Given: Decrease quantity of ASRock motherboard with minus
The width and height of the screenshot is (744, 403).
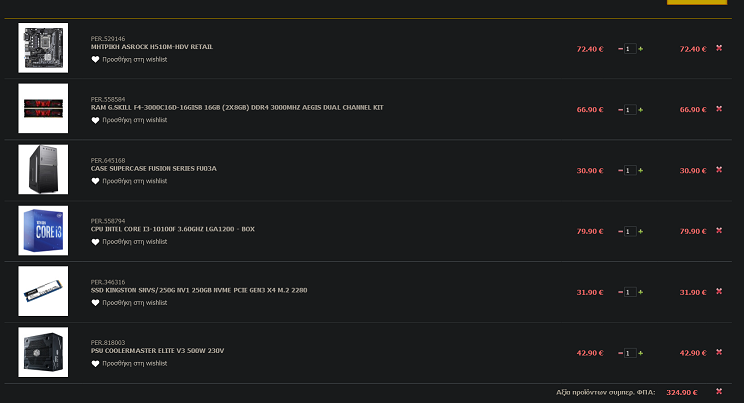Looking at the screenshot, I should point(620,49).
